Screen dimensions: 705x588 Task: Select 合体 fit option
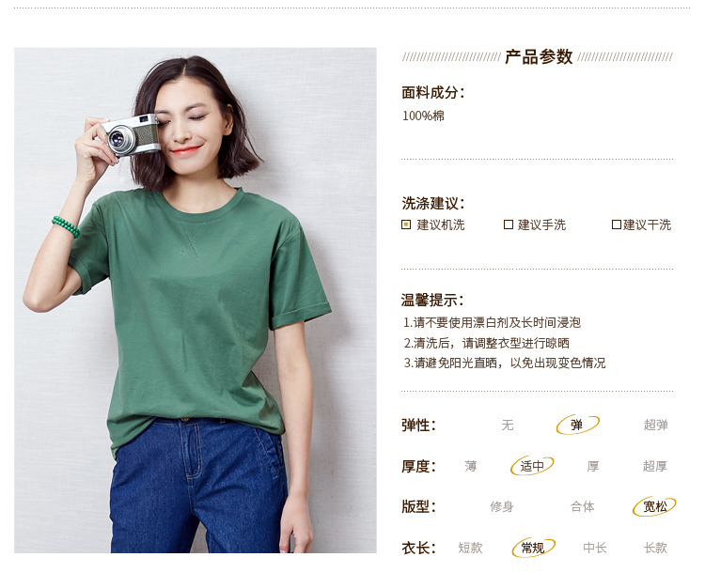583,507
